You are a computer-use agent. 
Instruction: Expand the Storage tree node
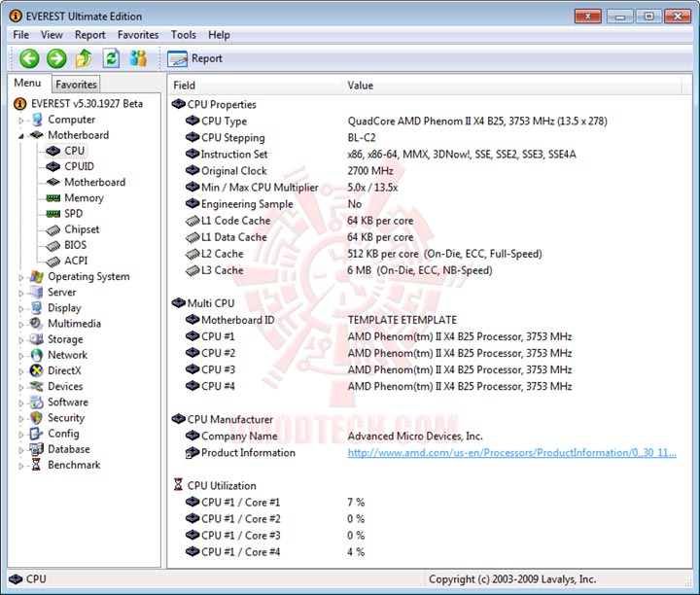(x=21, y=339)
